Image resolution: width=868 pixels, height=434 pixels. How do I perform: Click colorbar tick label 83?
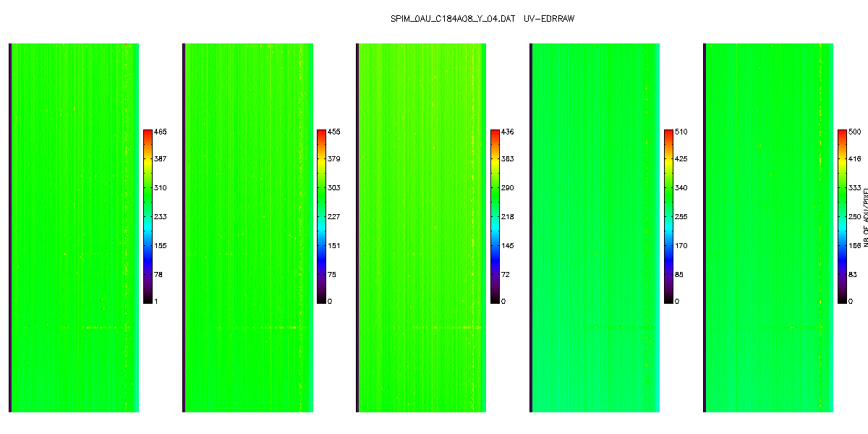pyautogui.click(x=853, y=275)
